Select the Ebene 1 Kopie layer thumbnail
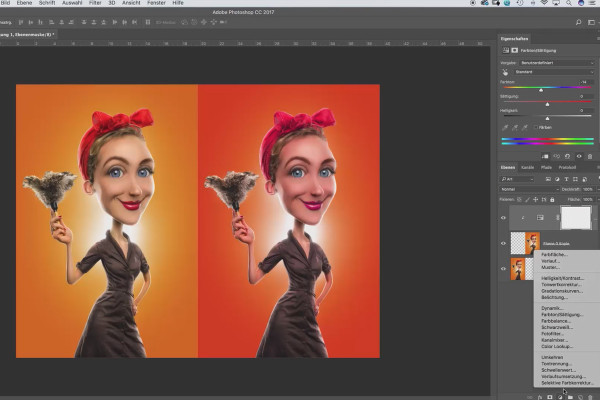This screenshot has height=400, width=600. point(525,243)
